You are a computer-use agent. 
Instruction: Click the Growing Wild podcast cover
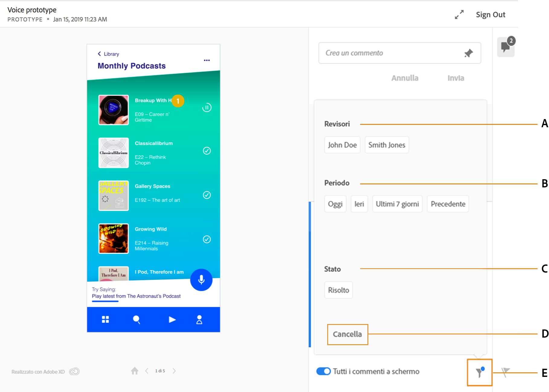tap(114, 239)
